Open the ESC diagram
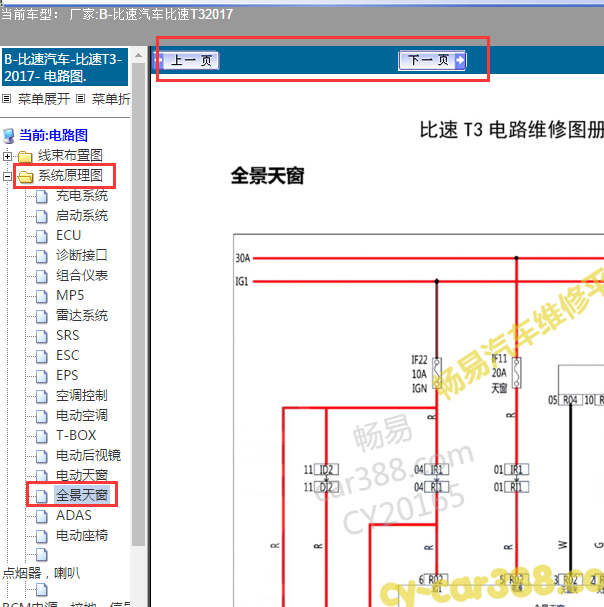 pyautogui.click(x=67, y=355)
